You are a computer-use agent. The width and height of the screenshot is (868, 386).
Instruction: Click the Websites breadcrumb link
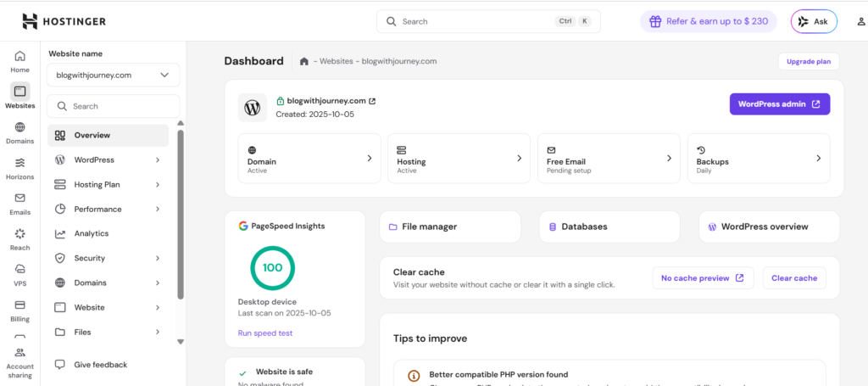pos(336,61)
